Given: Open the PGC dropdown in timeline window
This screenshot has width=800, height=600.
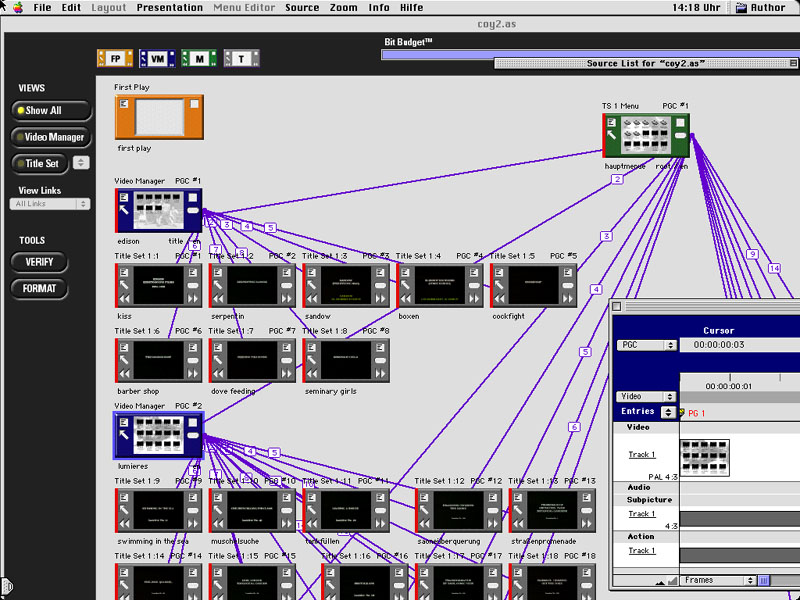Looking at the screenshot, I should point(646,345).
